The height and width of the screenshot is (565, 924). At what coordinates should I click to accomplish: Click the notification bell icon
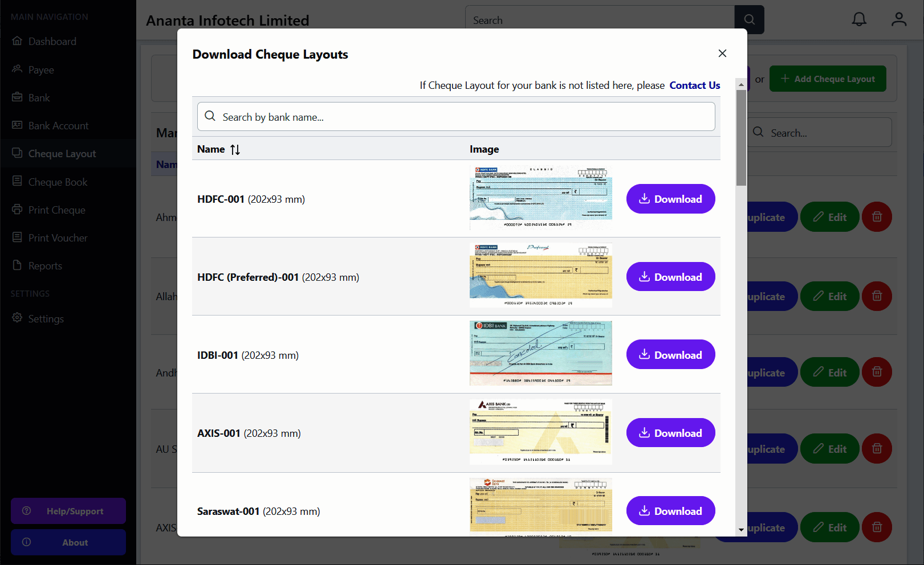pos(858,19)
